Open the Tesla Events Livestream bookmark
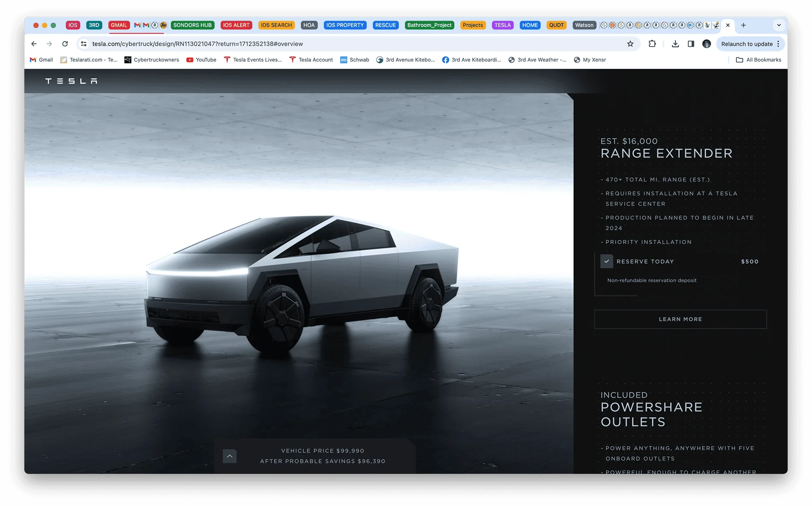This screenshot has height=506, width=812. point(253,60)
